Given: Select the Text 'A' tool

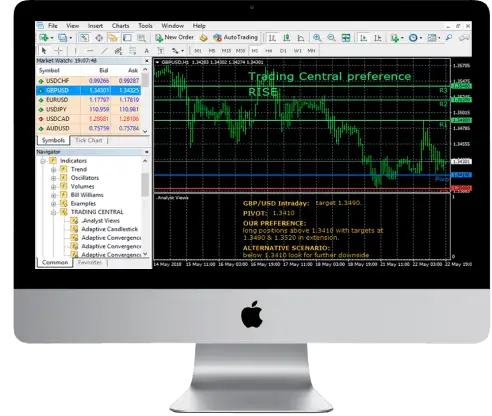Looking at the screenshot, I should (146, 51).
